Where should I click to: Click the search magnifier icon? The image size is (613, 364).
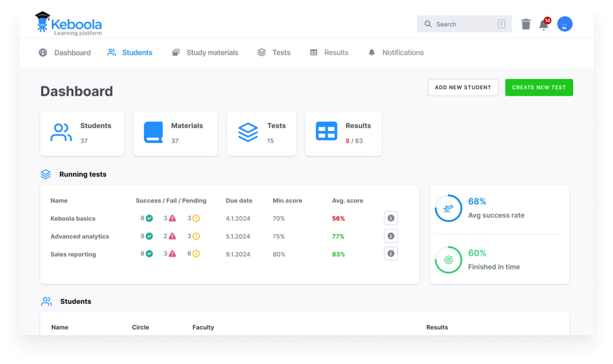pos(428,24)
